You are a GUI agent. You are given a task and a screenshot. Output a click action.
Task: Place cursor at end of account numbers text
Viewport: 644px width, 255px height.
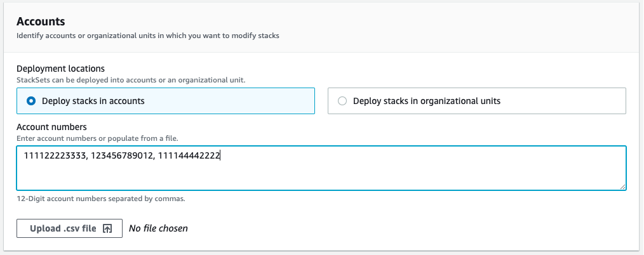tap(220, 156)
